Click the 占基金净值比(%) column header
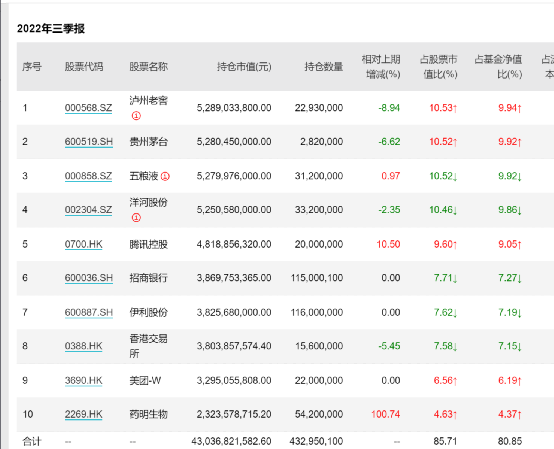This screenshot has height=449, width=554. point(498,66)
